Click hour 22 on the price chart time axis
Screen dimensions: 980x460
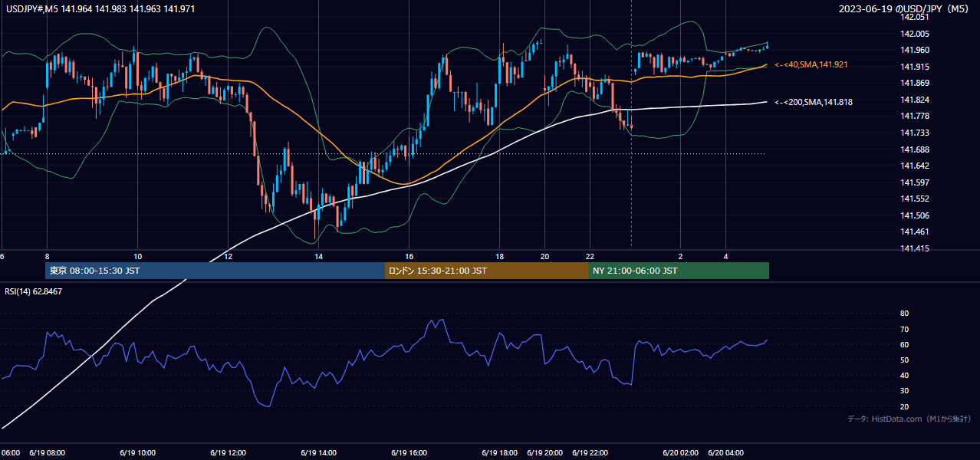590,256
